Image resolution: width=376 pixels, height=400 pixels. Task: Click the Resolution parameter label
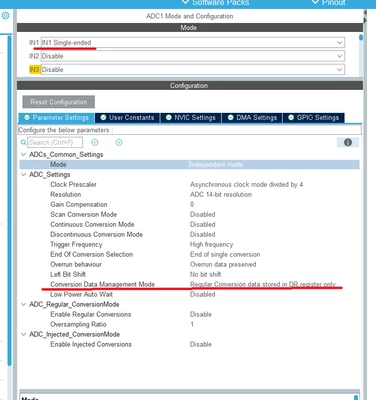(65, 195)
